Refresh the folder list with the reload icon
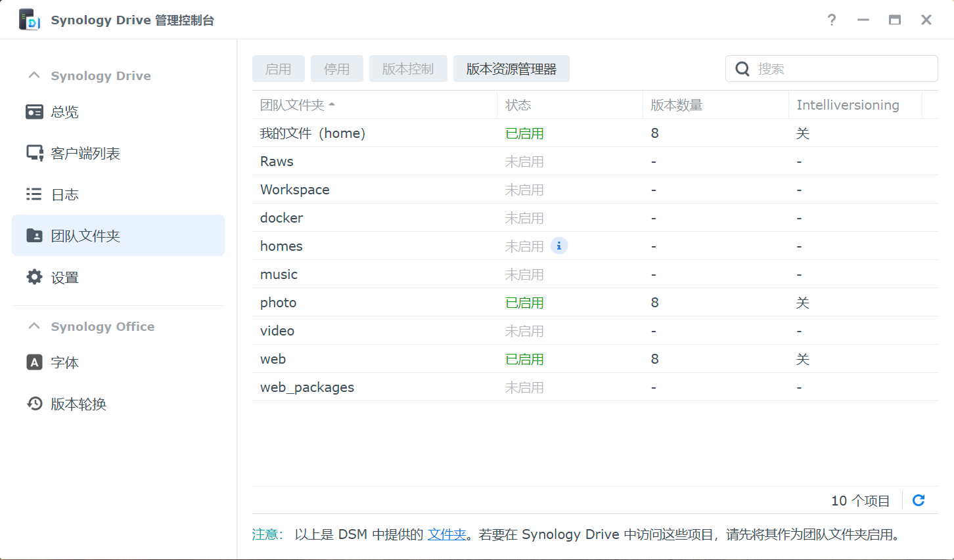The height and width of the screenshot is (560, 954). click(x=919, y=500)
